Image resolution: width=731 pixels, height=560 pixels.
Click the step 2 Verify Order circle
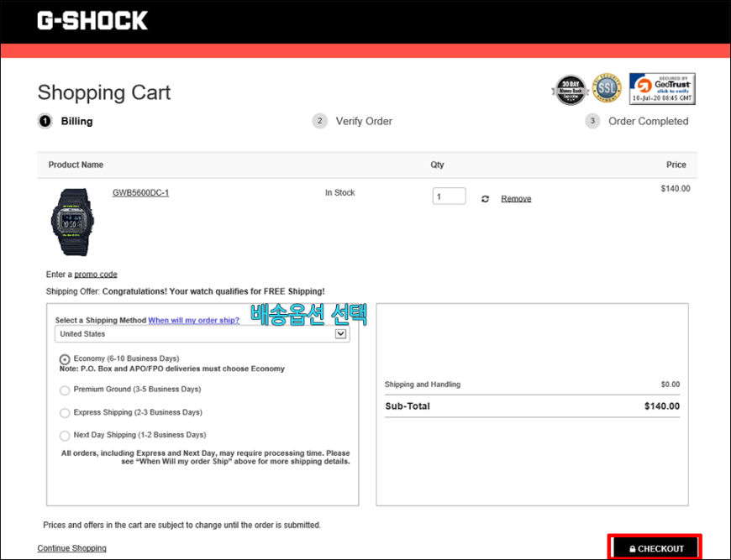(x=320, y=122)
